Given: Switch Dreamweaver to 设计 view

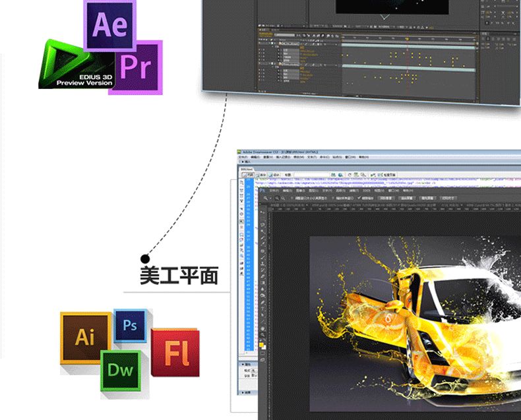Looking at the screenshot, I should coord(274,175).
